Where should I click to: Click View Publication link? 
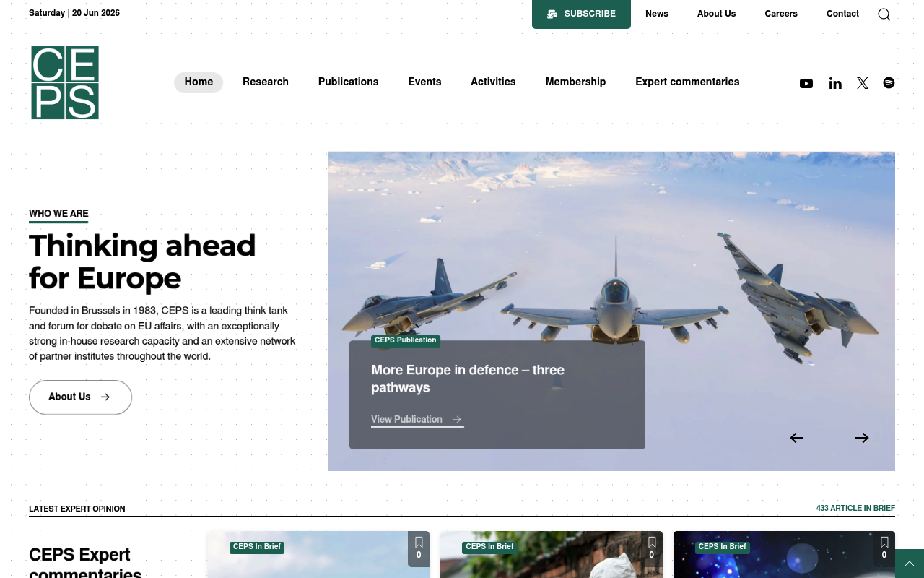(x=417, y=420)
